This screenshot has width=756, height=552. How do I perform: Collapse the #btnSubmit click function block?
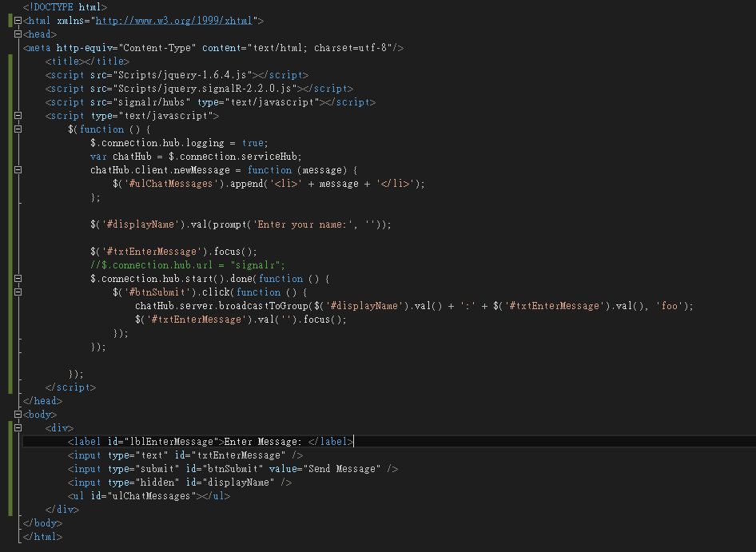click(x=18, y=292)
